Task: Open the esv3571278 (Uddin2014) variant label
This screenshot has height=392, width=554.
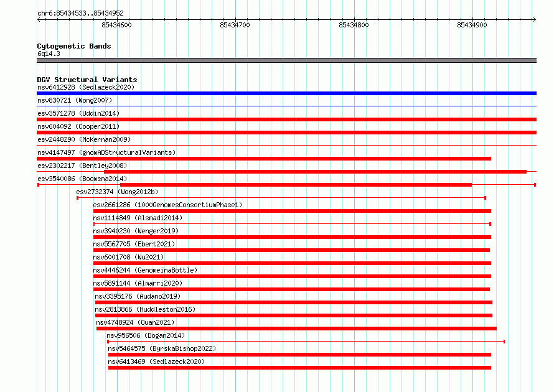Action: coord(78,113)
